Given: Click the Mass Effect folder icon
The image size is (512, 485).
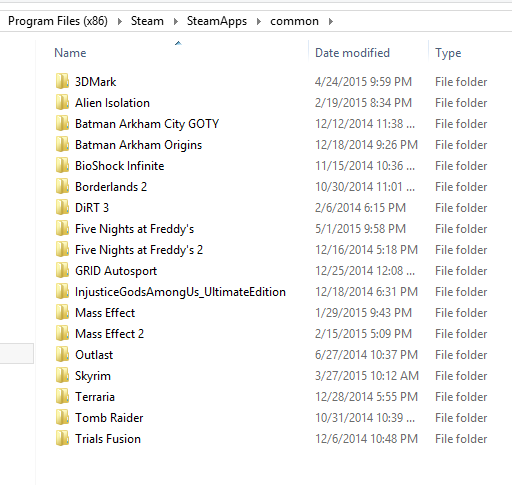Looking at the screenshot, I should click(x=62, y=312).
